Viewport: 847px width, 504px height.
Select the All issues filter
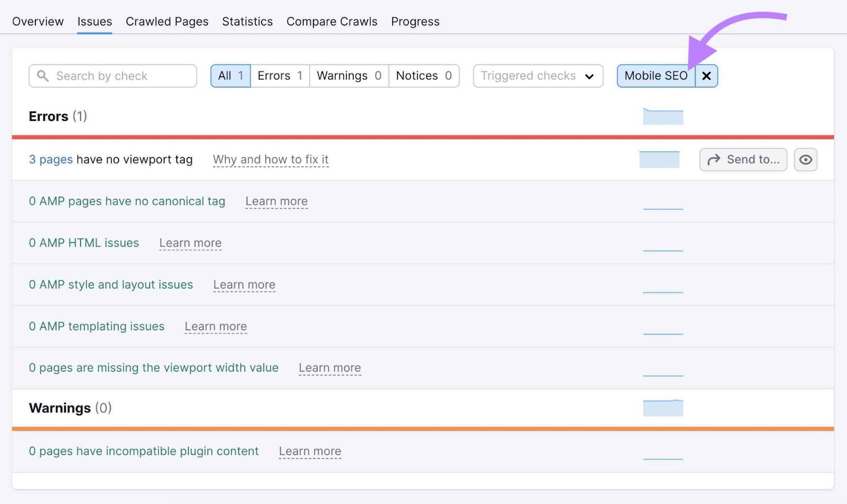tap(230, 75)
